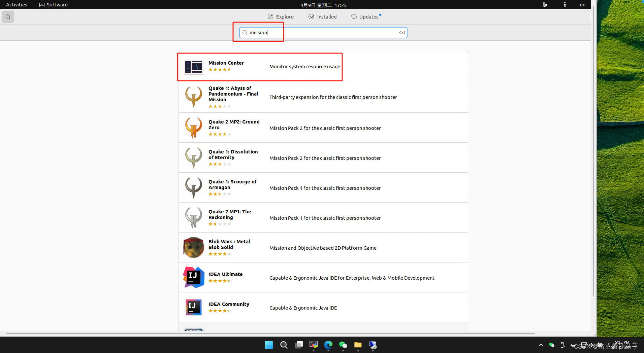Open Quake 1: Dissolution of Eternity entry

(x=323, y=157)
